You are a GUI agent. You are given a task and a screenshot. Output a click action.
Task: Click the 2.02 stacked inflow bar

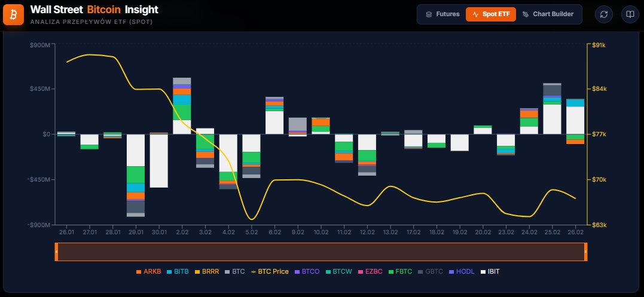coord(182,106)
